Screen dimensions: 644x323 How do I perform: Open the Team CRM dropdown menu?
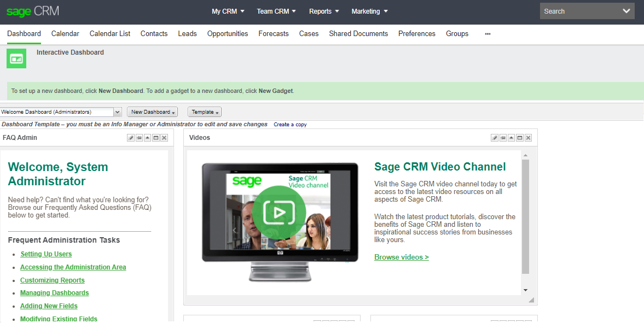(x=276, y=11)
